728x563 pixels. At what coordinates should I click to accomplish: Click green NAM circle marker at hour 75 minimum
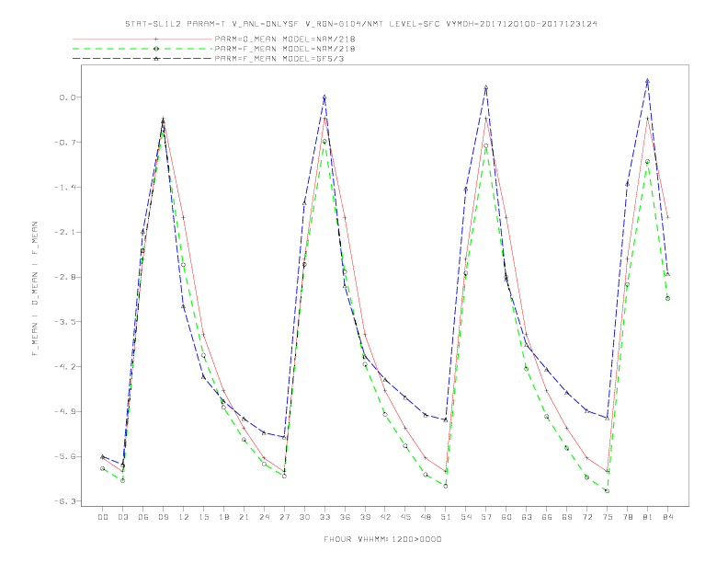pyautogui.click(x=607, y=491)
